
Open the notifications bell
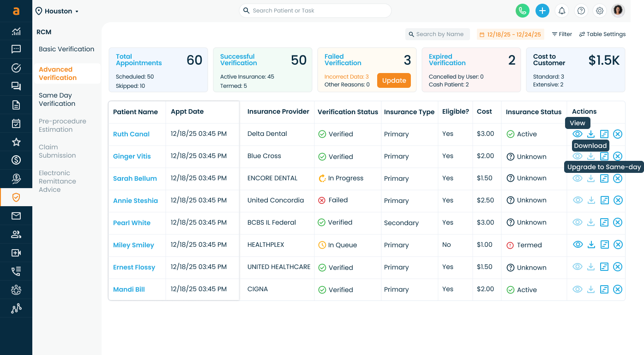pos(562,11)
